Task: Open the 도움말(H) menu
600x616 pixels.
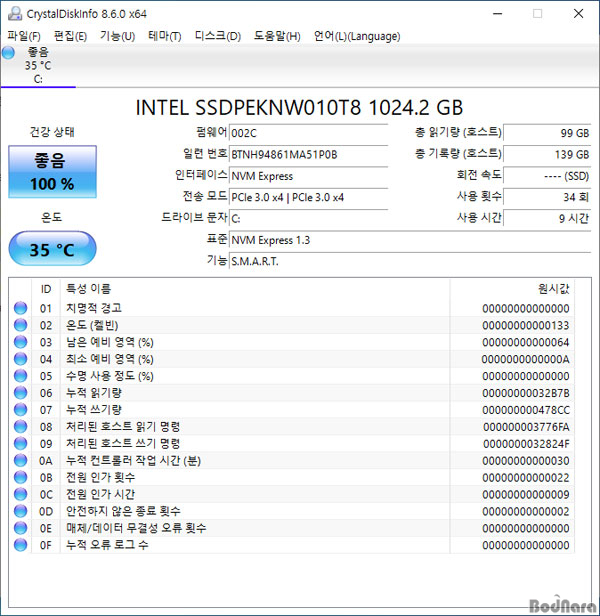Action: click(277, 37)
